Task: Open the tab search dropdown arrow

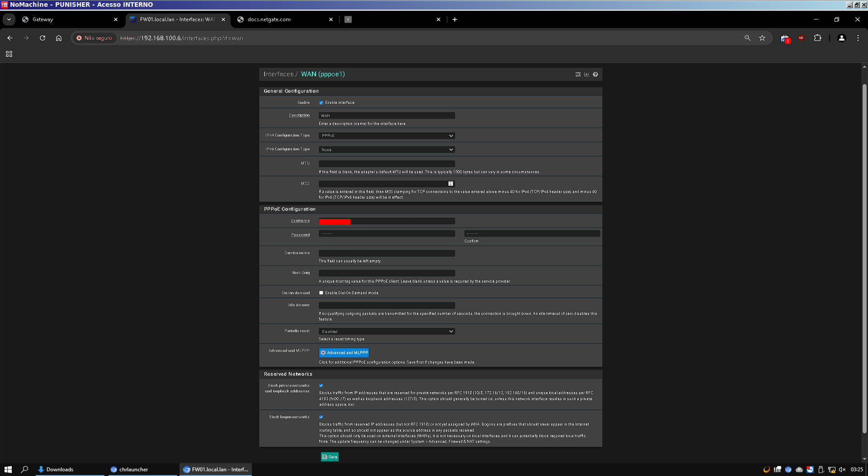Action: [x=9, y=19]
